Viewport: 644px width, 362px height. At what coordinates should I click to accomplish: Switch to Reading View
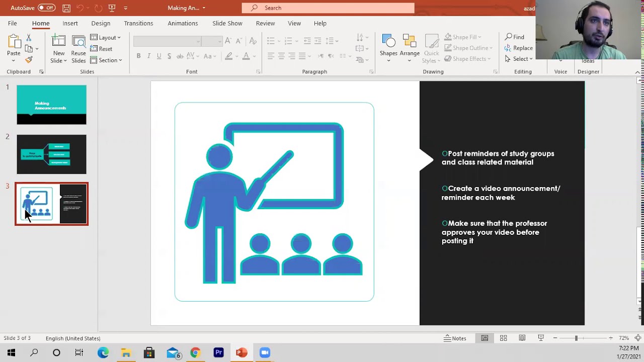522,338
